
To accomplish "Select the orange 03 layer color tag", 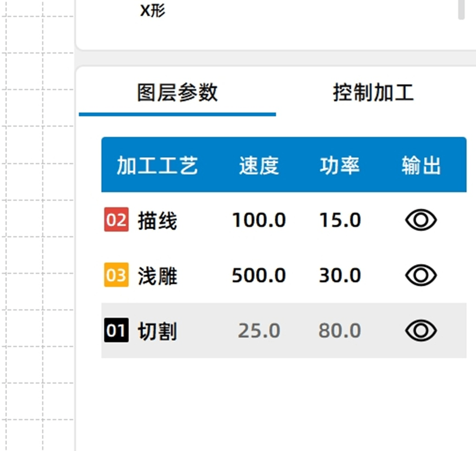I will [116, 275].
